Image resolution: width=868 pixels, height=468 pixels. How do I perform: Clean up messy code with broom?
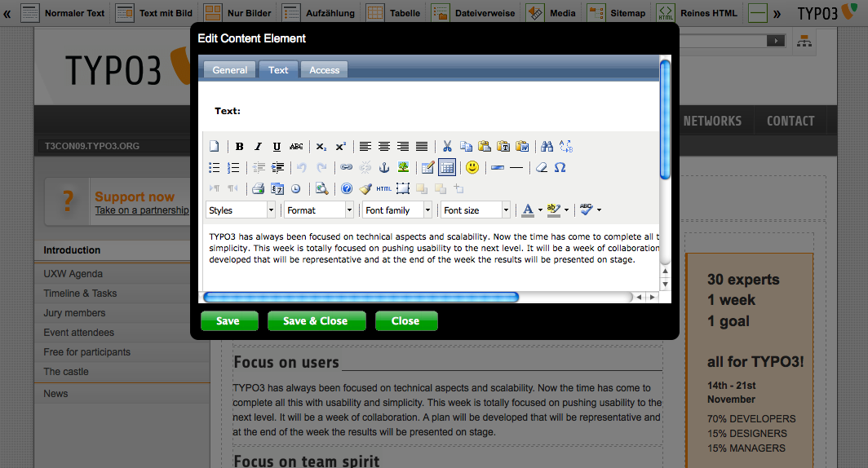(x=365, y=188)
